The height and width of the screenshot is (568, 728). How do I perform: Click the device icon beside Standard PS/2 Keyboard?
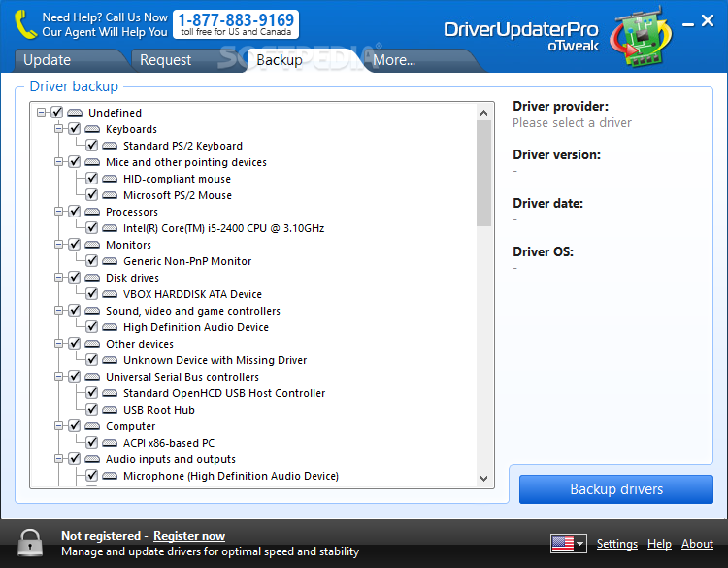coord(110,146)
